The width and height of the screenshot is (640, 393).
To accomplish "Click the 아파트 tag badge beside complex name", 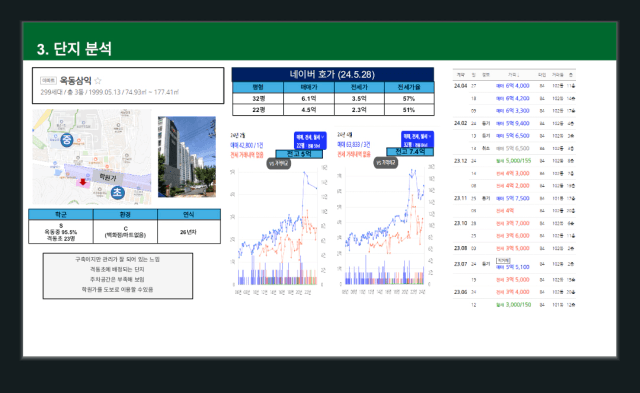I will click(x=48, y=80).
